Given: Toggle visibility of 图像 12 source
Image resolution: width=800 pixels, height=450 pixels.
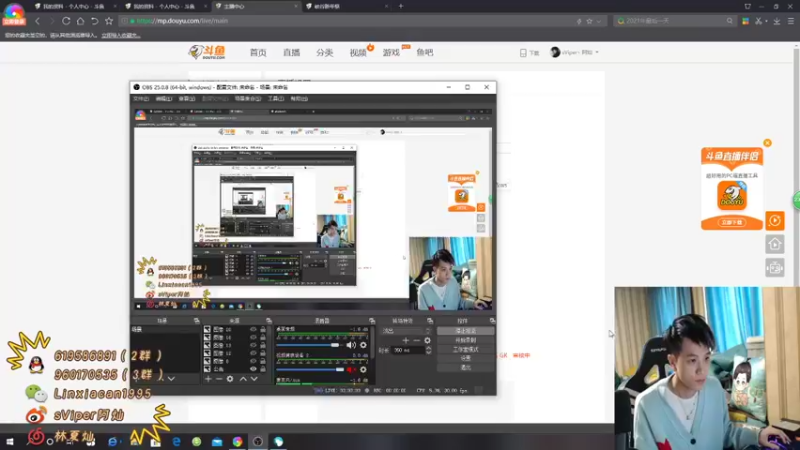Looking at the screenshot, I should [253, 353].
